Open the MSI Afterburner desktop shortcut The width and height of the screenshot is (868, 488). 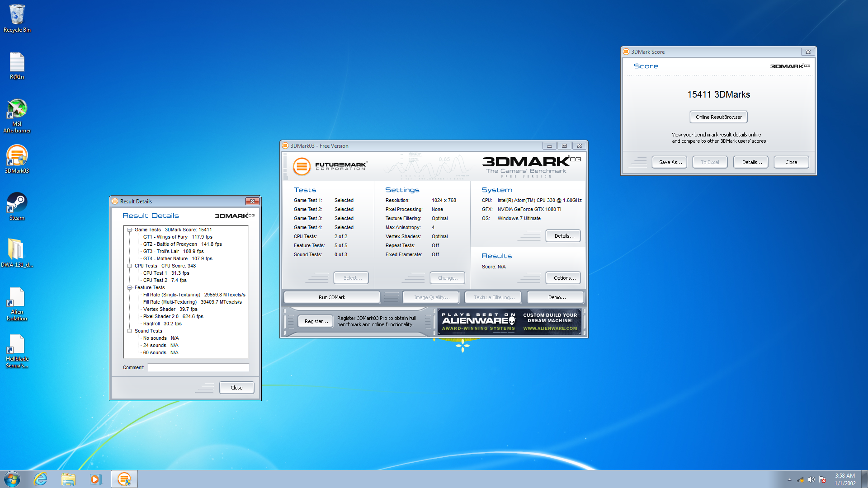(17, 110)
